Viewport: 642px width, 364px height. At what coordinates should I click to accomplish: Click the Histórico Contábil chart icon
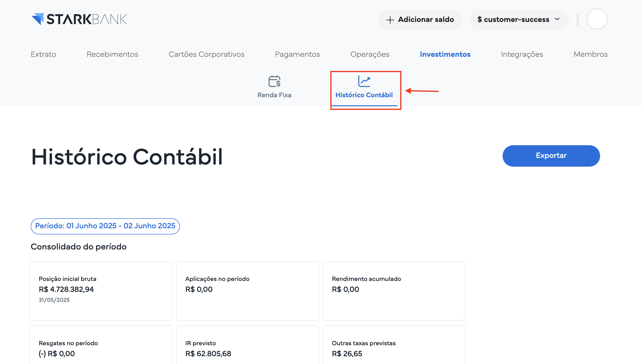click(364, 81)
